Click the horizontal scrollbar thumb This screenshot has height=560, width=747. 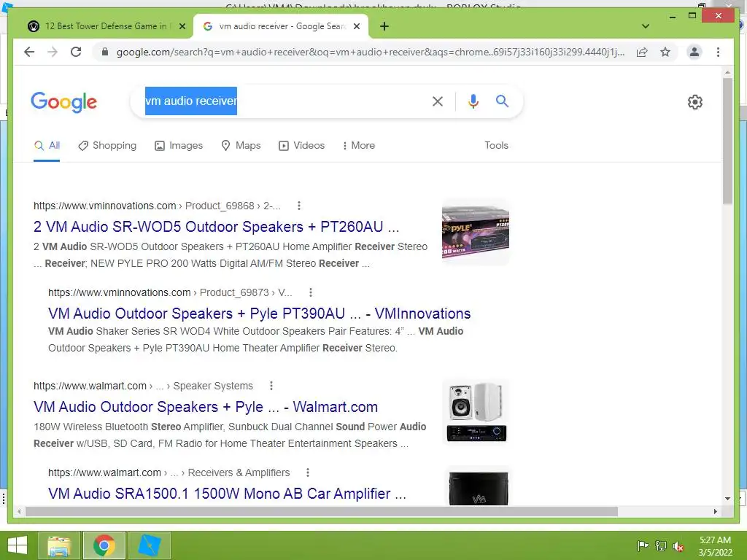322,511
